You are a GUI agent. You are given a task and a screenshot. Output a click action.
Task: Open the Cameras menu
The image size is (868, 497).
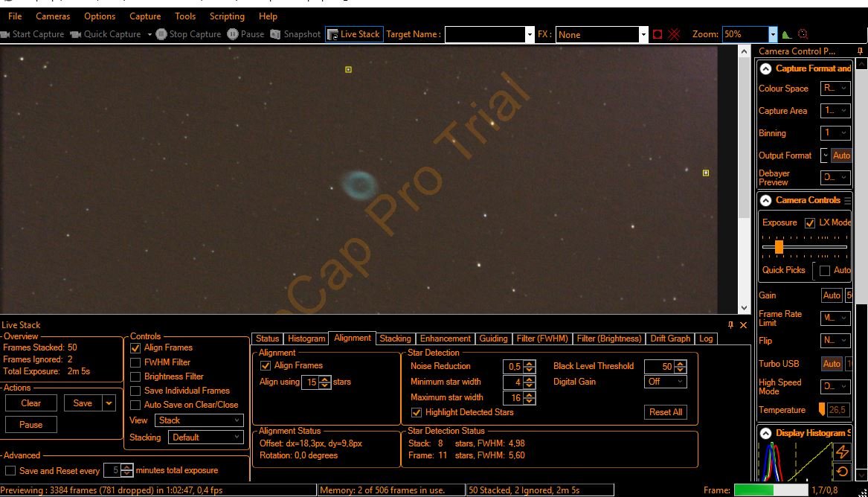tap(53, 16)
